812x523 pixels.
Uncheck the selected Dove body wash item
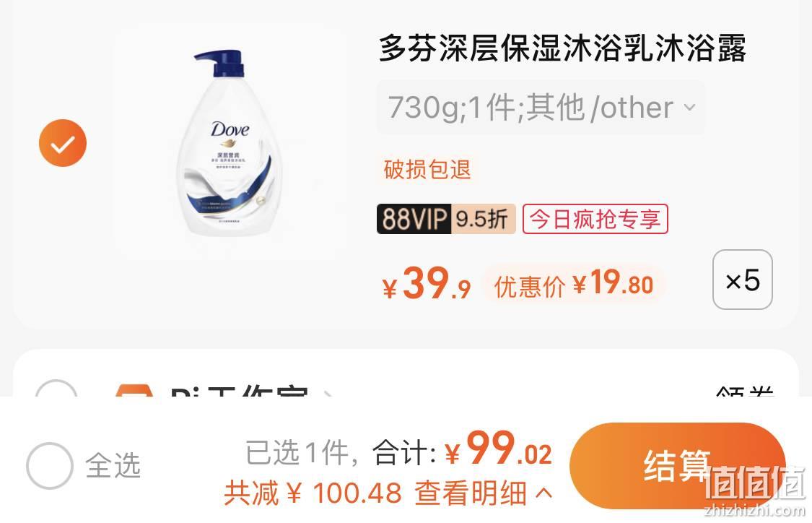pyautogui.click(x=63, y=143)
